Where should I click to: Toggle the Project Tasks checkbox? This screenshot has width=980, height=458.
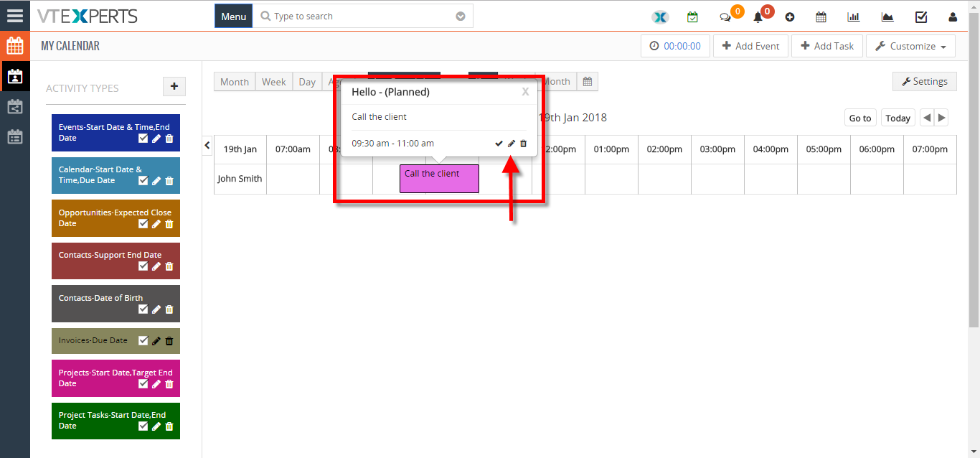[x=143, y=426]
